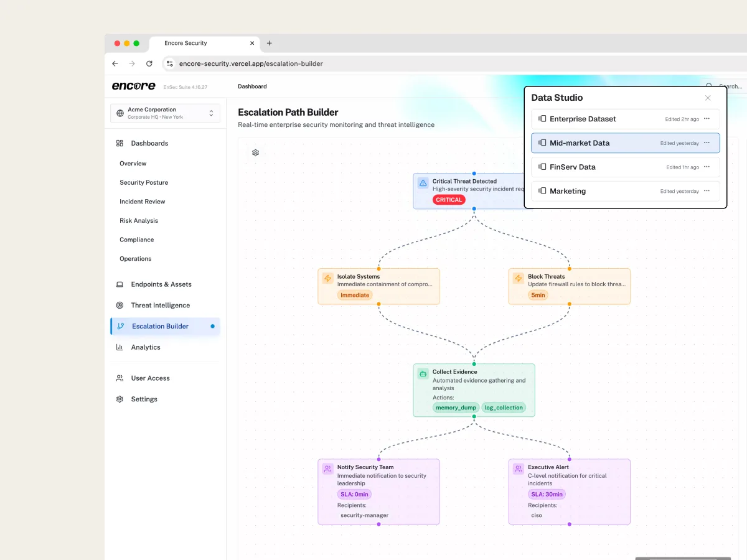This screenshot has height=560, width=747.
Task: Click the Marketing dataset icon
Action: 542,191
